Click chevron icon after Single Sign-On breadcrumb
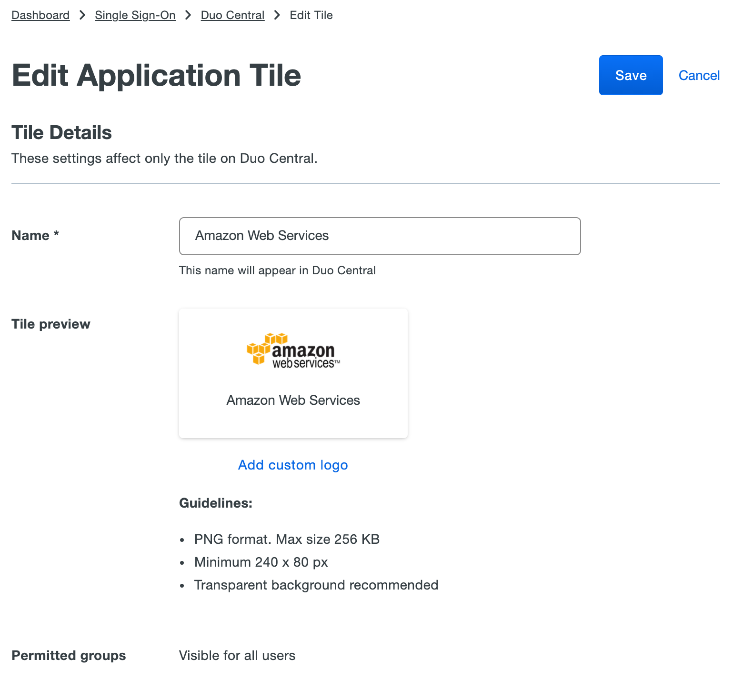The height and width of the screenshot is (700, 743). click(x=188, y=15)
